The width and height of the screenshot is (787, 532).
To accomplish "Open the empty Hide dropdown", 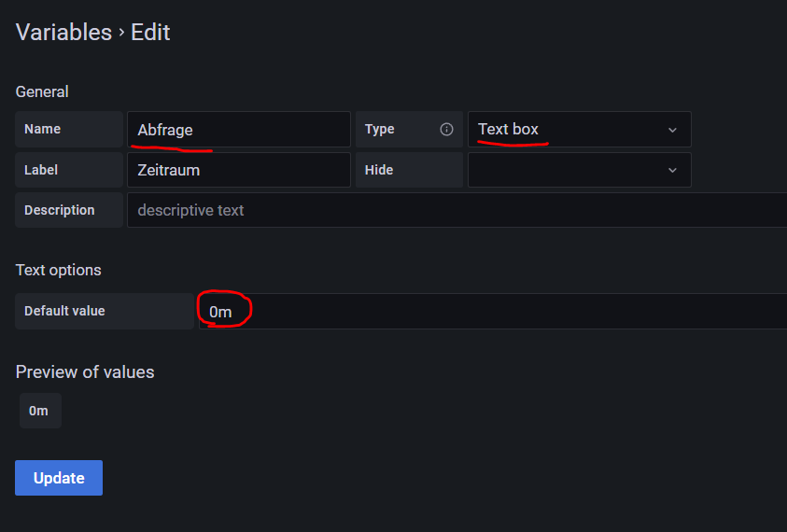I will [569, 170].
